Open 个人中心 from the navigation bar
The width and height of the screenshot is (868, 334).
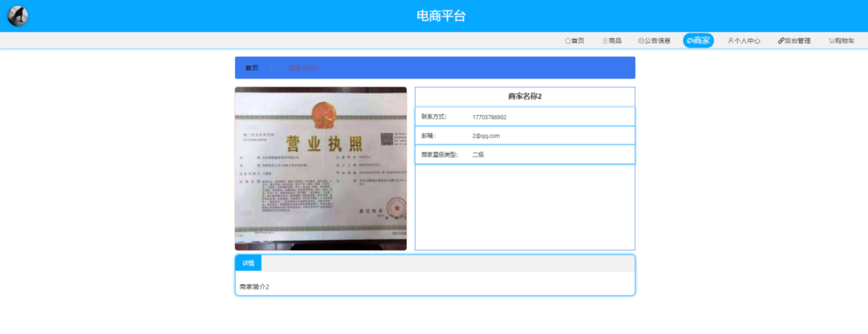[744, 41]
